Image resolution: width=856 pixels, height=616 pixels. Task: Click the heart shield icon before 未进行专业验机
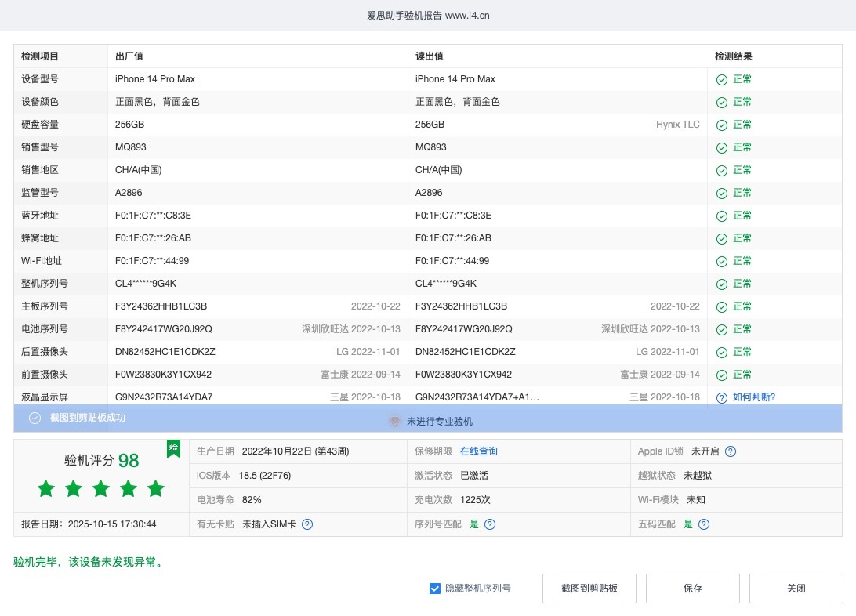coord(395,422)
